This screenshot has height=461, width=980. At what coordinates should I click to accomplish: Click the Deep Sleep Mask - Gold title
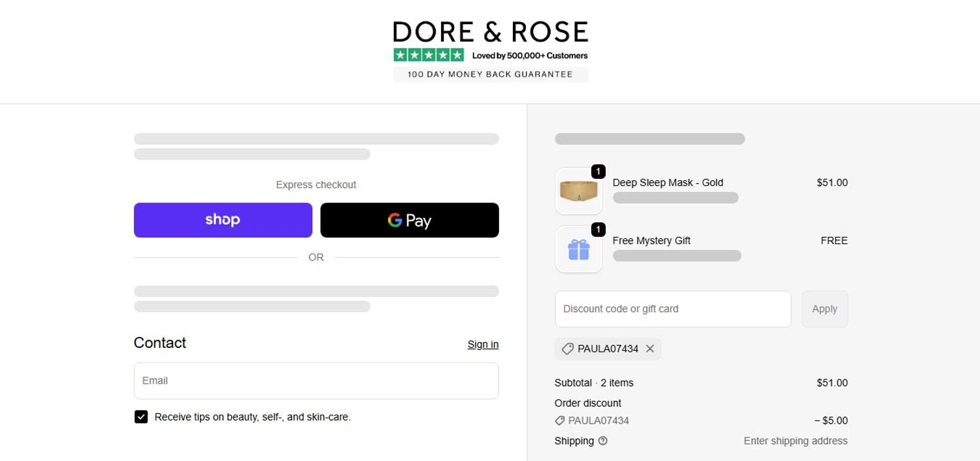pos(668,183)
